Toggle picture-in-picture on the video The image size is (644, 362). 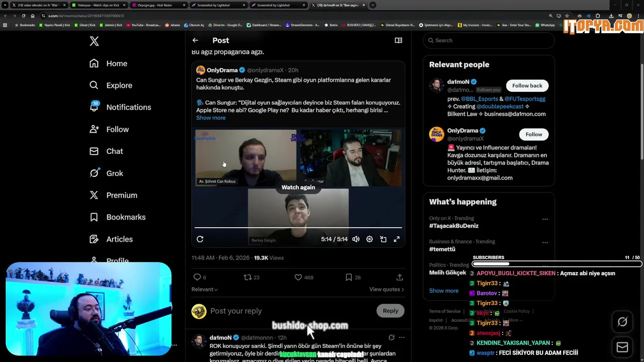(x=383, y=239)
